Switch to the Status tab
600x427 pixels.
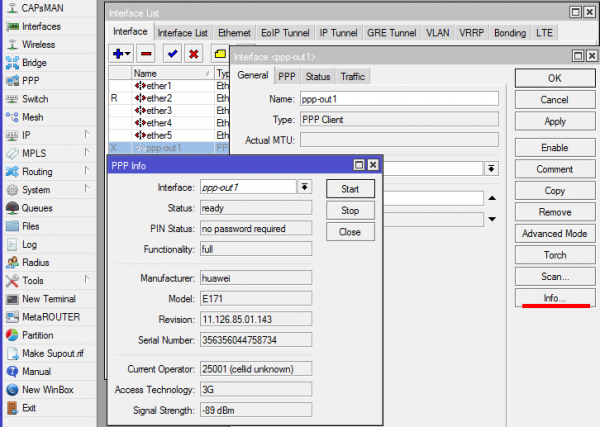point(318,77)
